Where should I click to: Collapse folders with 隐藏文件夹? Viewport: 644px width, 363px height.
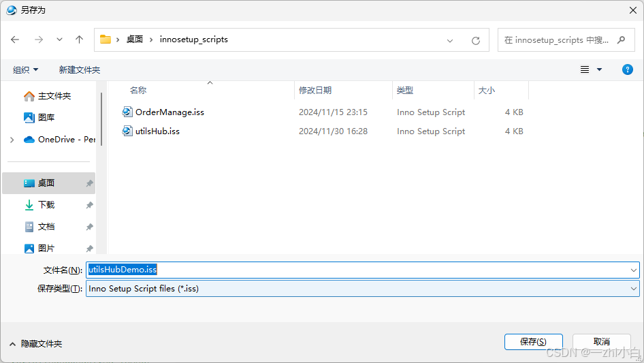click(x=35, y=344)
